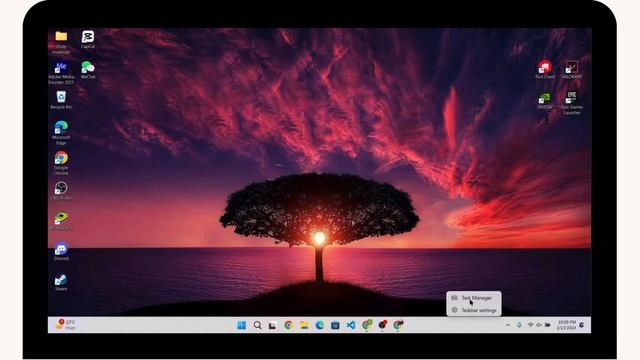This screenshot has height=360, width=640.
Task: Click the microphone tray icon
Action: click(x=519, y=325)
